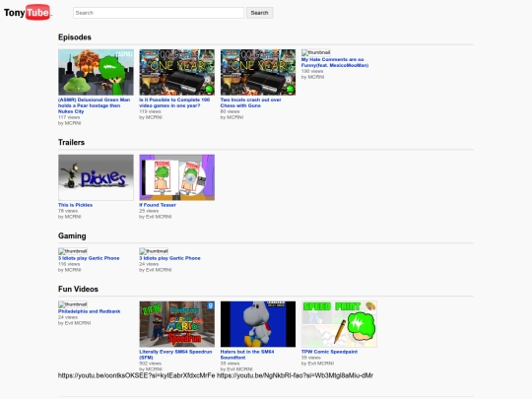Screen dimensions: 532x399
Task: Open 'My Hate Comments are so Funny' link
Action: [335, 62]
